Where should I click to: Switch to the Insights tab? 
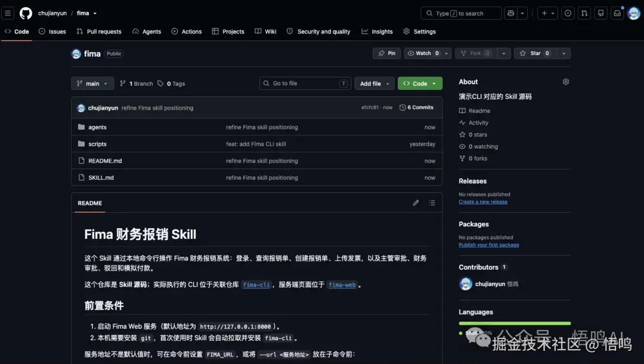(x=377, y=32)
